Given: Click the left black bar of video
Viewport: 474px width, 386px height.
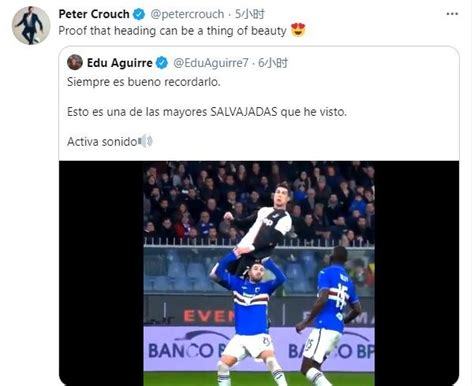Looking at the screenshot, I should click(x=101, y=273).
